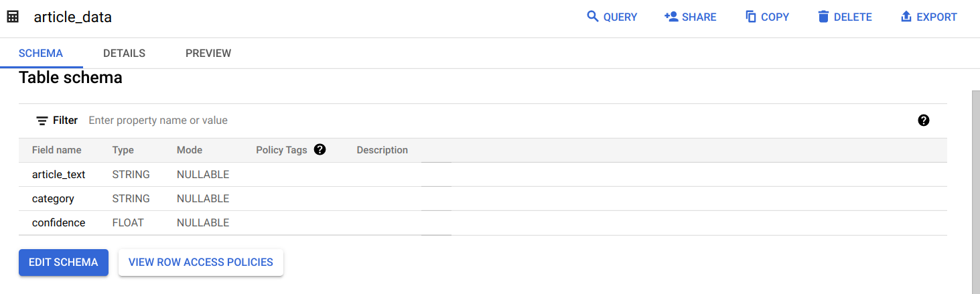Click the filter lines icon

coord(42,121)
